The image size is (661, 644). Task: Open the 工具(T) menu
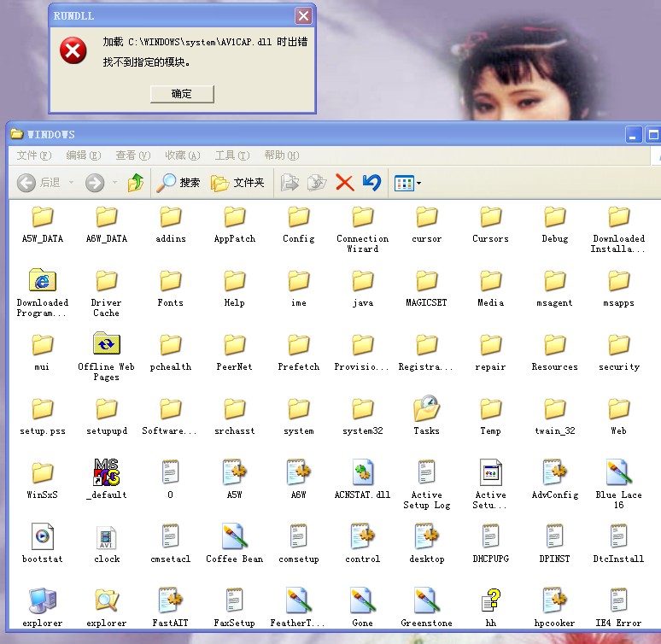pyautogui.click(x=231, y=155)
